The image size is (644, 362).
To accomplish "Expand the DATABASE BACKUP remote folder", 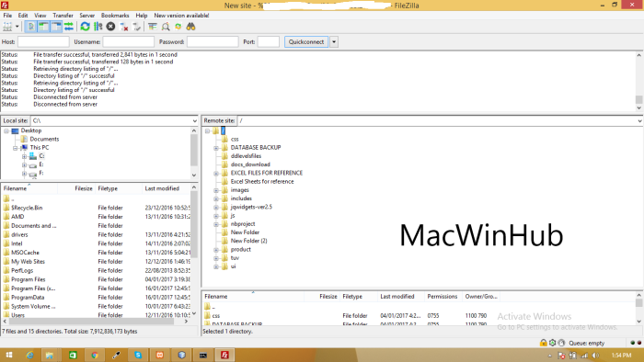I will [216, 148].
